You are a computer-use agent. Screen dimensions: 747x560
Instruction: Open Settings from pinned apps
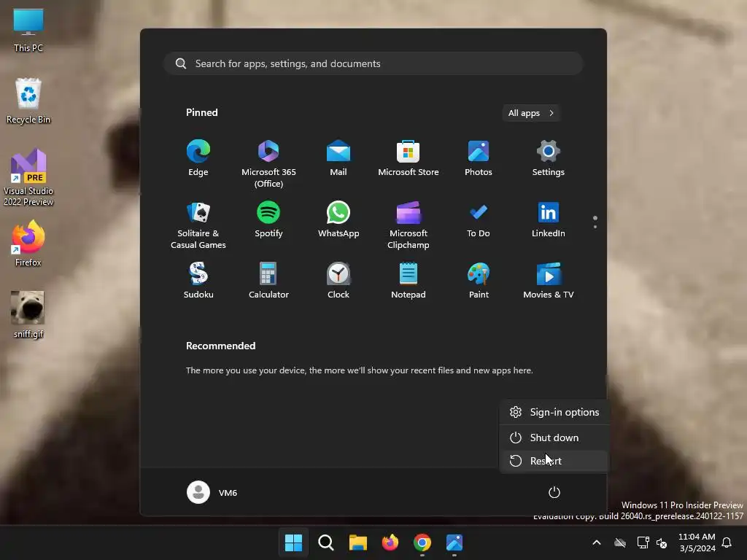coord(549,158)
